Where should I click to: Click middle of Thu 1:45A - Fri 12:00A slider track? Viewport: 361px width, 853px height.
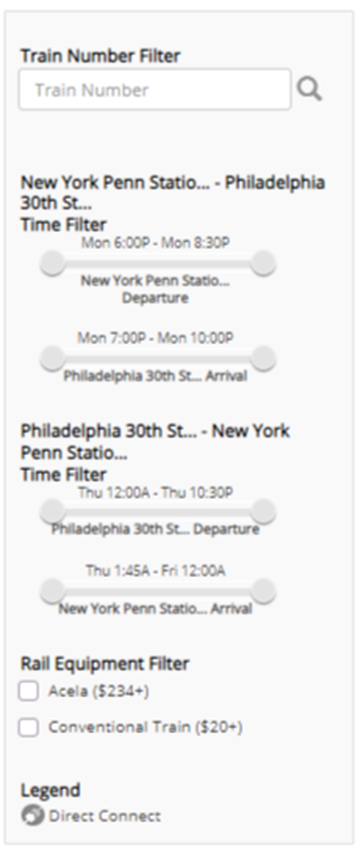(158, 591)
